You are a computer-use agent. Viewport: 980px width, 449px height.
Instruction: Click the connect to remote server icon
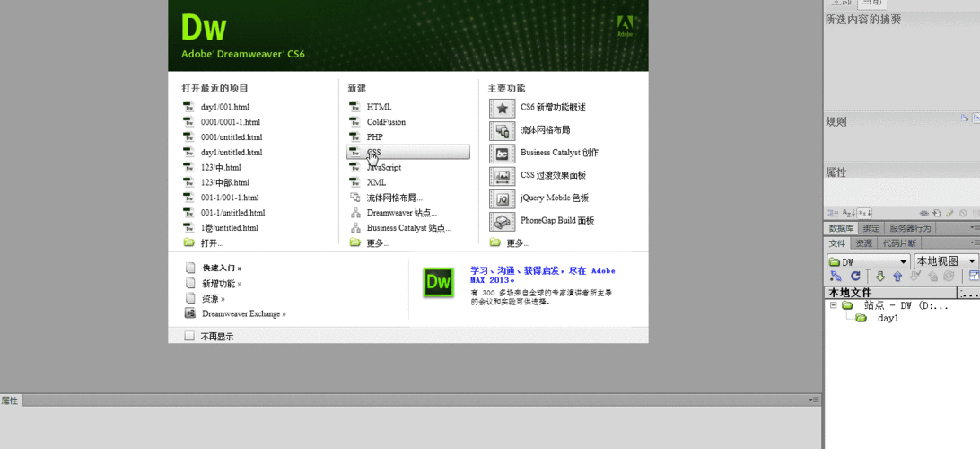click(x=835, y=276)
